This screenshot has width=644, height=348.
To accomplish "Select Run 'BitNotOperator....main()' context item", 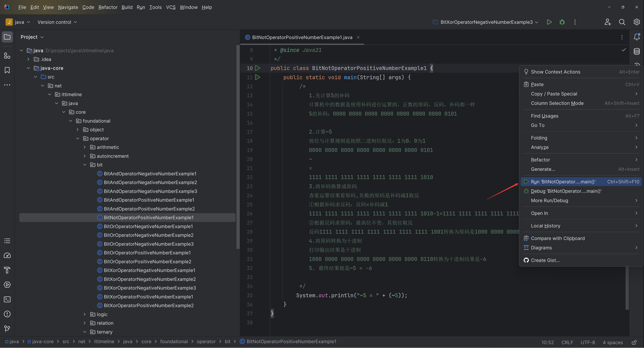I will [581, 182].
